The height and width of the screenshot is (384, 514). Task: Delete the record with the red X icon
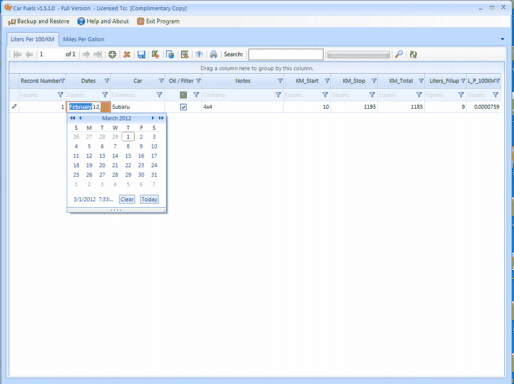coord(127,54)
